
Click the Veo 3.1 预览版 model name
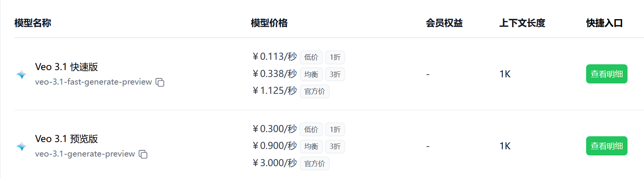[66, 139]
